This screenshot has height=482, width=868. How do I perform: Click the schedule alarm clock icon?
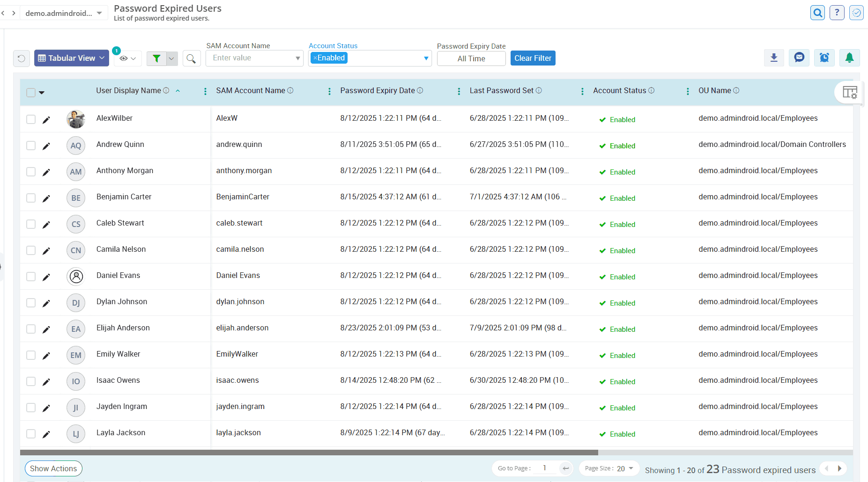click(824, 58)
